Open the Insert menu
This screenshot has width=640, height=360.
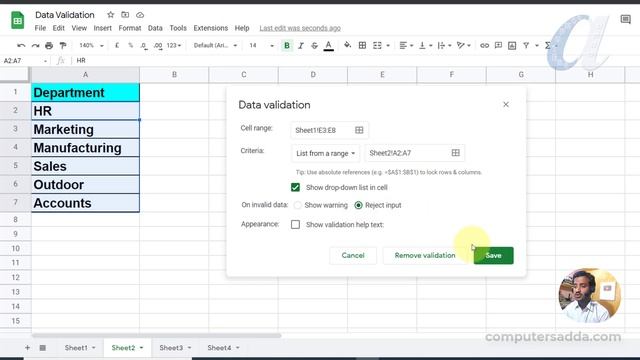pos(102,28)
